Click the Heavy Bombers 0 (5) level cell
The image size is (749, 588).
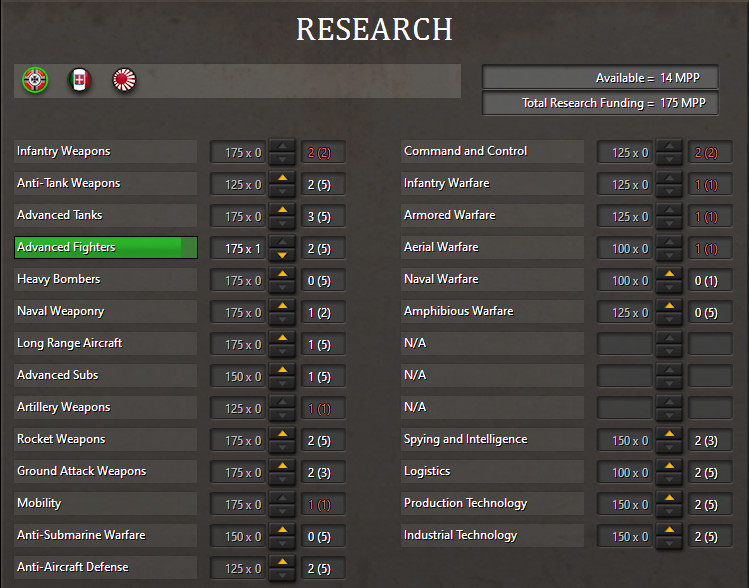coord(323,280)
